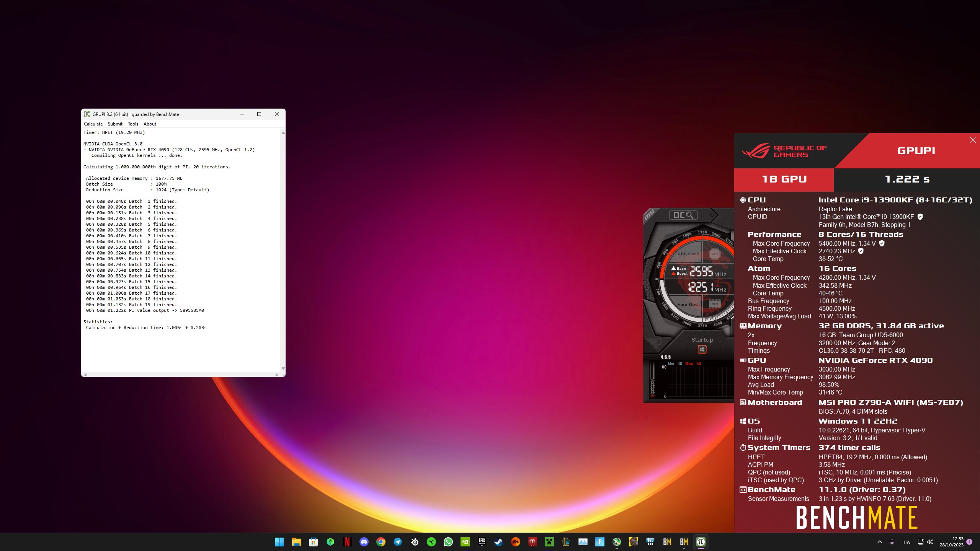980x551 pixels.
Task: Launch Spider-Man game from taskbar
Action: pos(532,542)
